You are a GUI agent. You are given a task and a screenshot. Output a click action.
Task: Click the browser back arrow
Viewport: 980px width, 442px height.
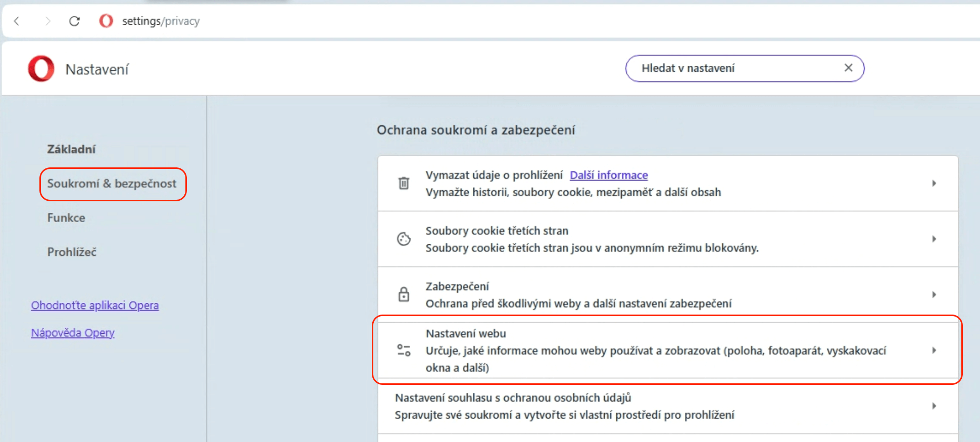click(17, 21)
